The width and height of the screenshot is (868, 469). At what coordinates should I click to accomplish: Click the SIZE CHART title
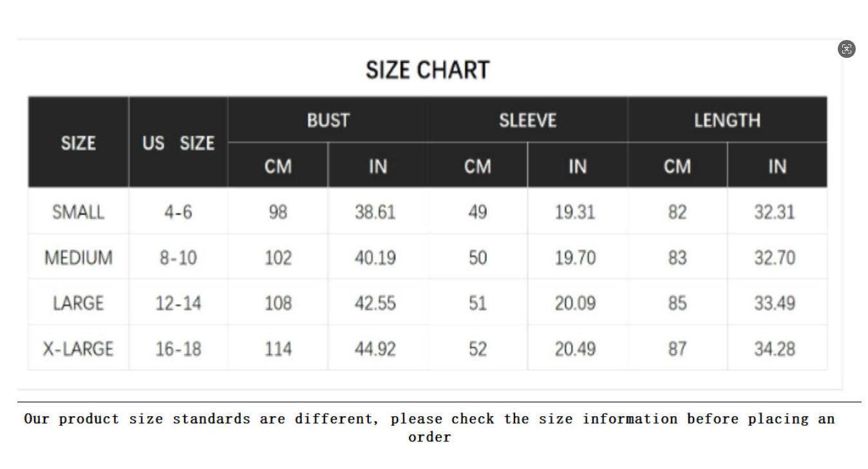click(428, 70)
